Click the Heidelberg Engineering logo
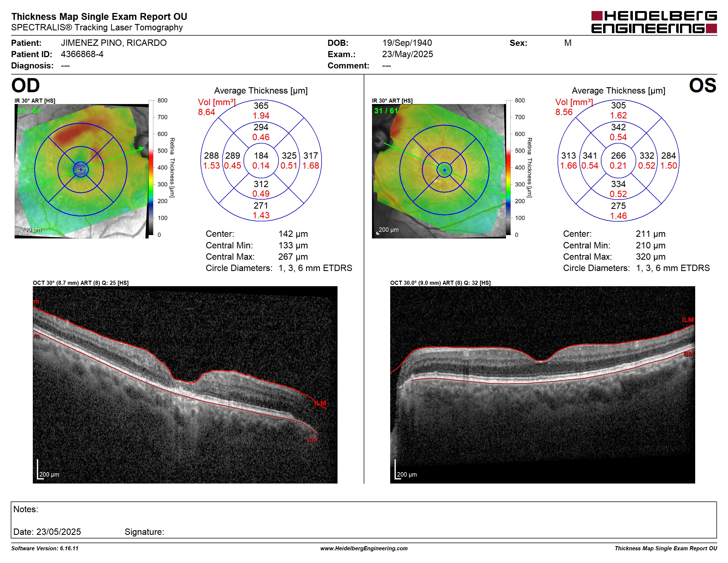 [654, 22]
